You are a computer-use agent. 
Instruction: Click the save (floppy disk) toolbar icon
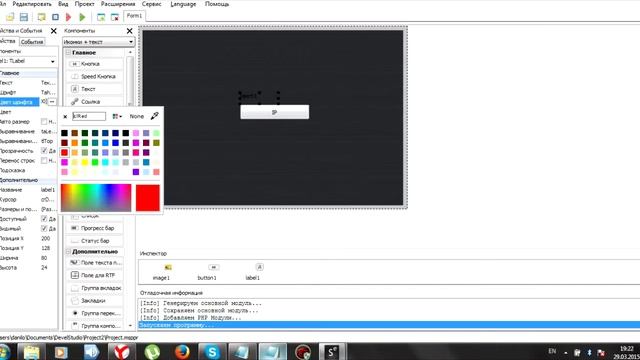(24, 17)
